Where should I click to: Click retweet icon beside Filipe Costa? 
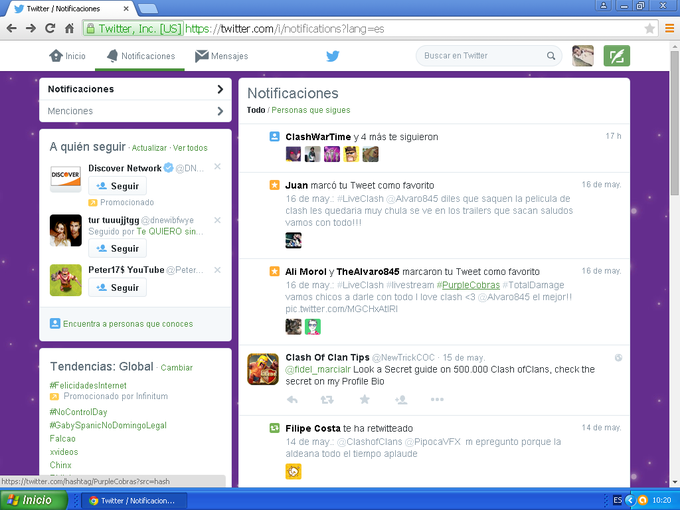pos(275,428)
